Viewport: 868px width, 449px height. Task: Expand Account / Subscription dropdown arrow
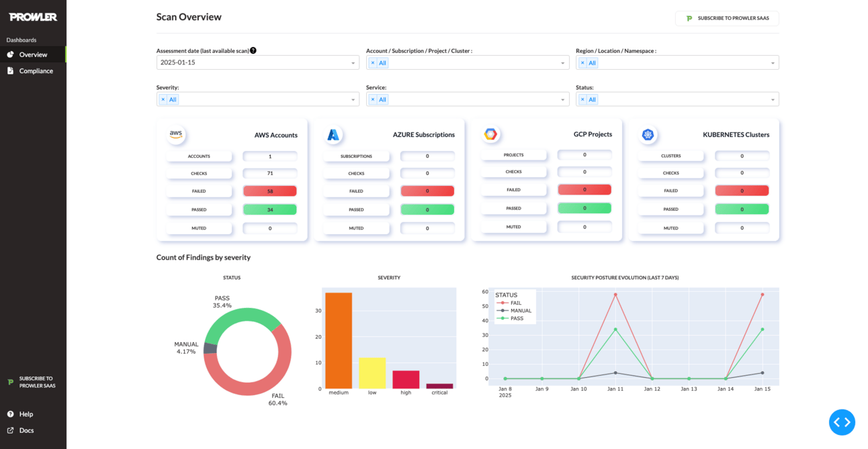click(x=563, y=63)
